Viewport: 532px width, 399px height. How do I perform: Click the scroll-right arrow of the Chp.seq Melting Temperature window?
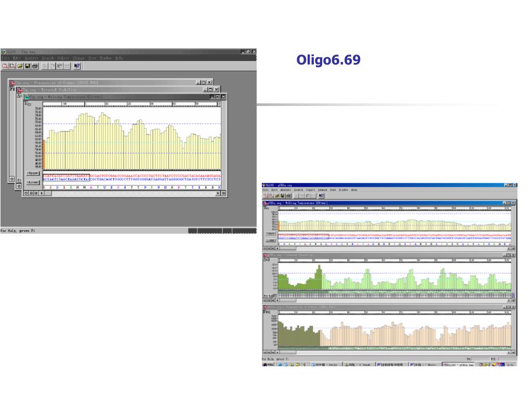coord(218,193)
